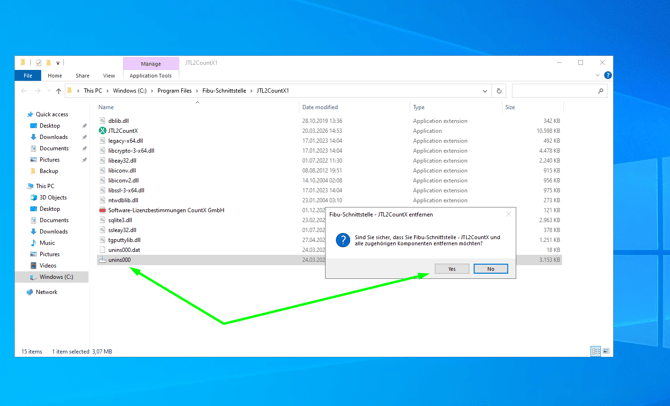Switch to details view button

tap(595, 351)
